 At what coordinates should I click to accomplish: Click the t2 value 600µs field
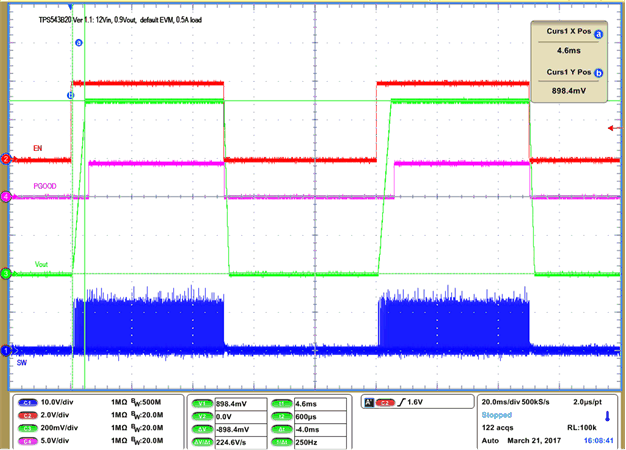[320, 416]
